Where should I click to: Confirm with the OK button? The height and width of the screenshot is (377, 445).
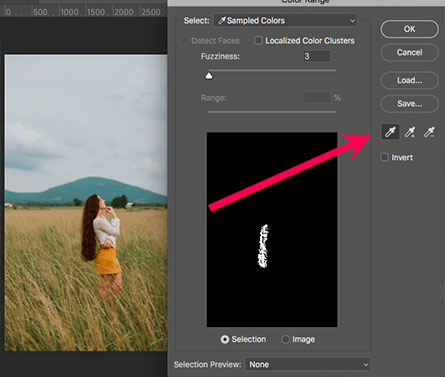[409, 29]
